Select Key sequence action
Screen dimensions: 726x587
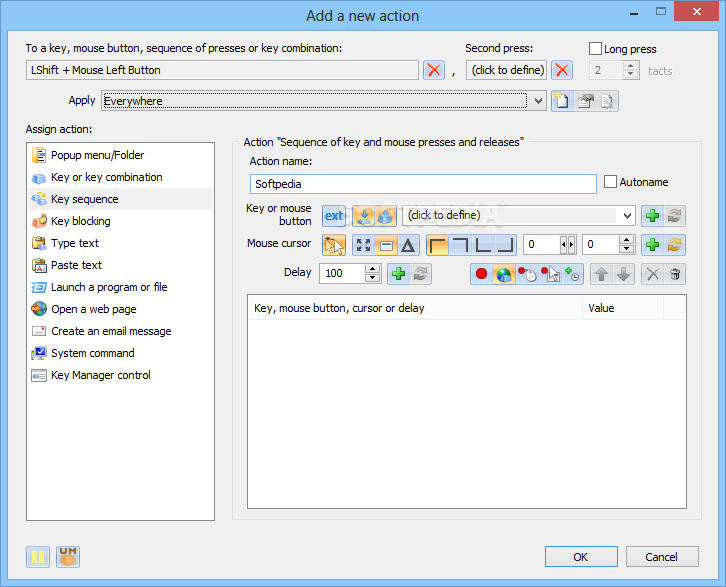coord(120,199)
